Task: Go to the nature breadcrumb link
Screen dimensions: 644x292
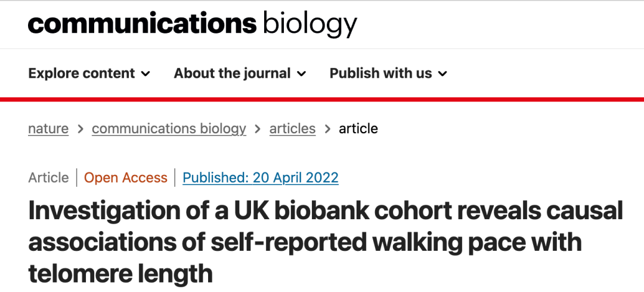Action: pos(48,129)
